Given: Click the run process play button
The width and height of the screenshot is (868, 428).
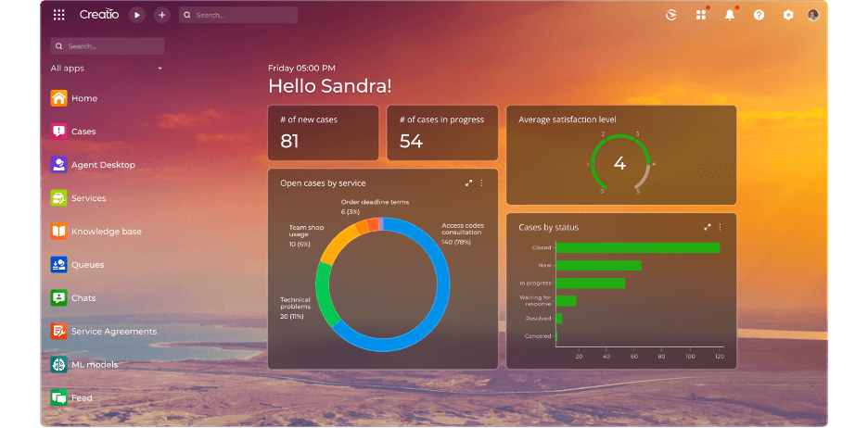Looking at the screenshot, I should (137, 15).
